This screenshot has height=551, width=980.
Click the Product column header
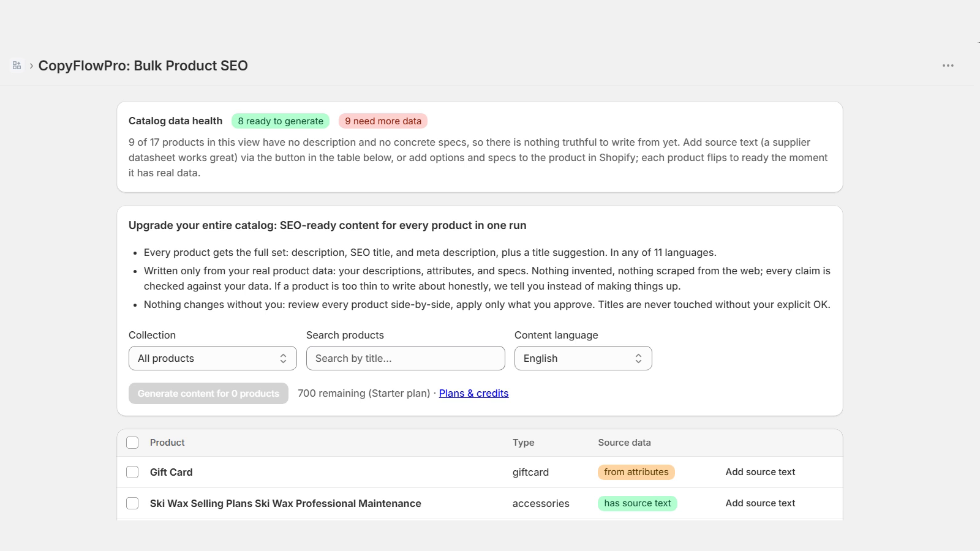click(167, 443)
